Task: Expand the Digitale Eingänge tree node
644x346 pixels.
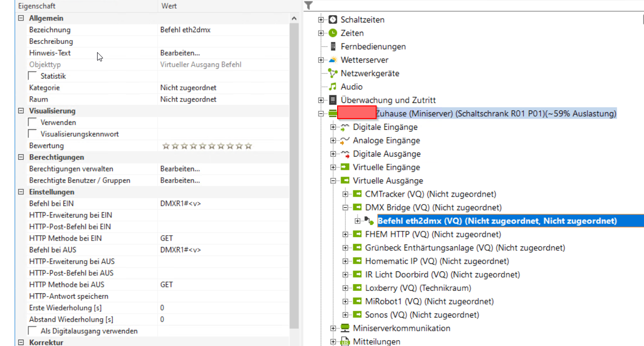Action: 333,127
